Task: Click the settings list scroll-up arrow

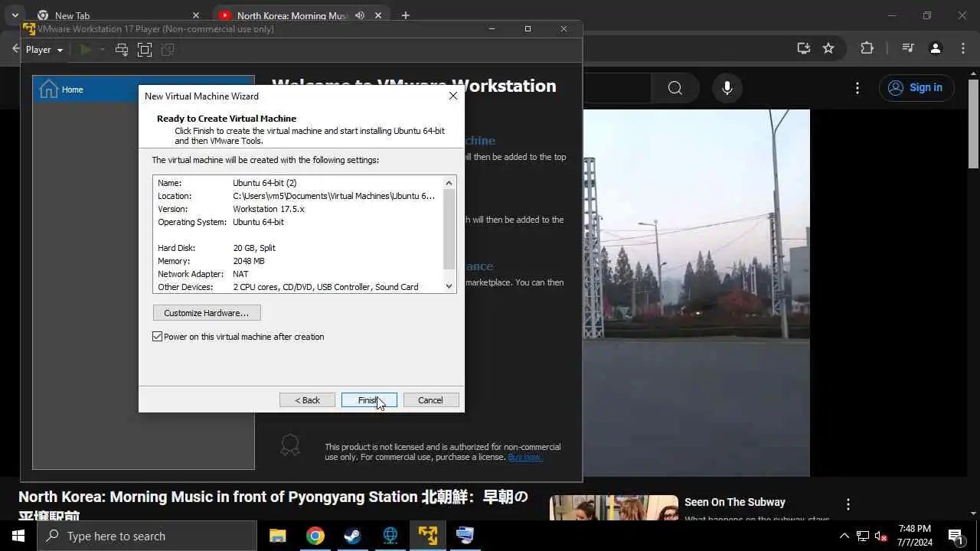Action: (x=449, y=182)
